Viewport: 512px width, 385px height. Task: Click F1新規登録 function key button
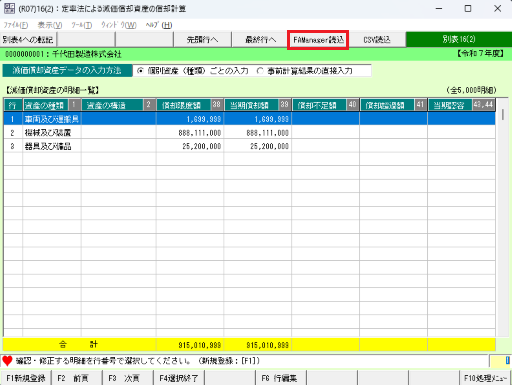26,378
